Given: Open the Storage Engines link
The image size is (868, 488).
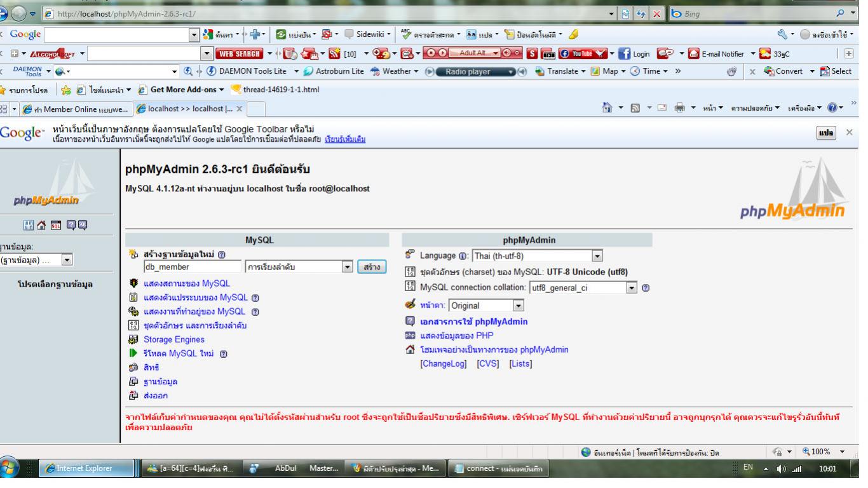Looking at the screenshot, I should 174,339.
